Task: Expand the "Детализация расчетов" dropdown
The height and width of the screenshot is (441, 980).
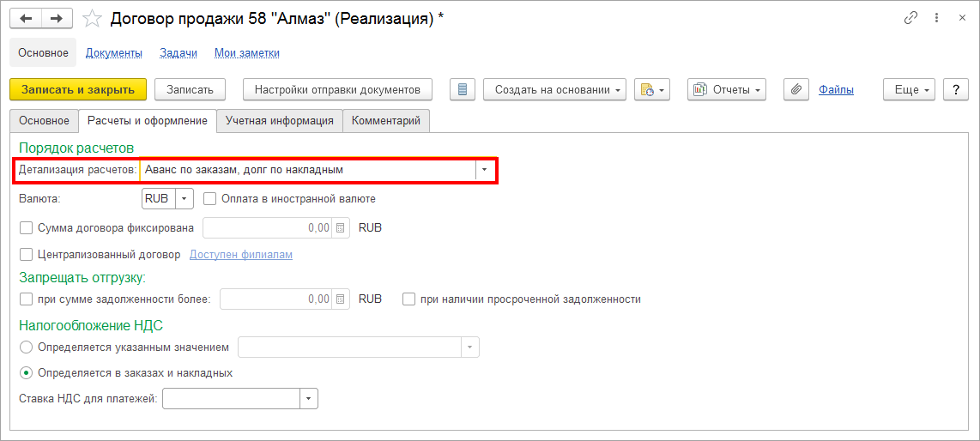Action: 485,170
